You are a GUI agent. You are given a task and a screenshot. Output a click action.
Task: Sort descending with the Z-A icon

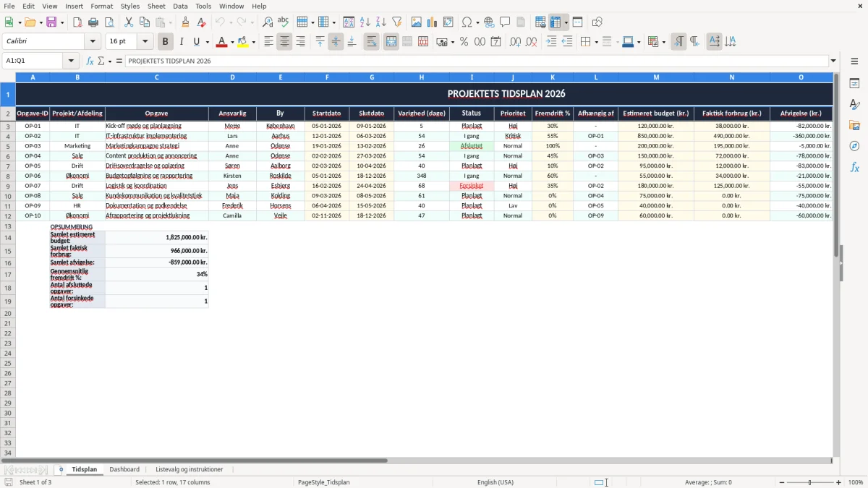(380, 22)
